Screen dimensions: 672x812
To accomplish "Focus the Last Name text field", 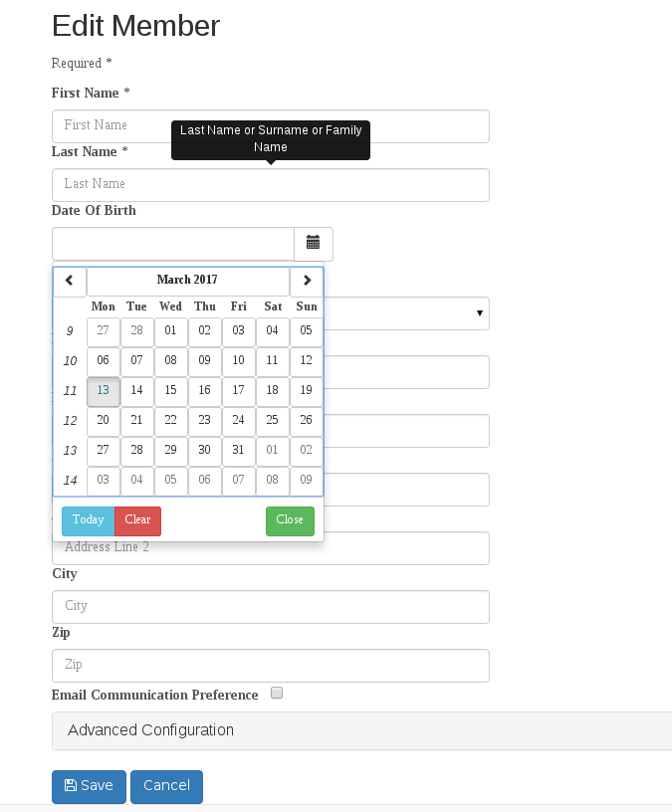I will coord(271,185).
